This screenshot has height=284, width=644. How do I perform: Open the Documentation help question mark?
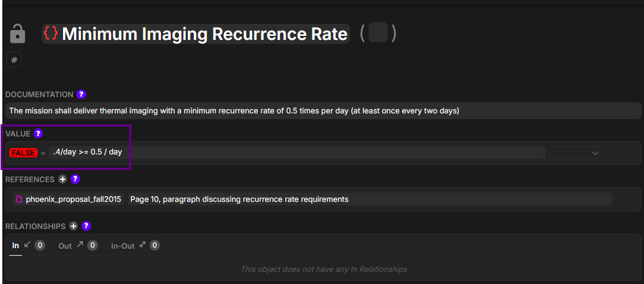[x=82, y=94]
